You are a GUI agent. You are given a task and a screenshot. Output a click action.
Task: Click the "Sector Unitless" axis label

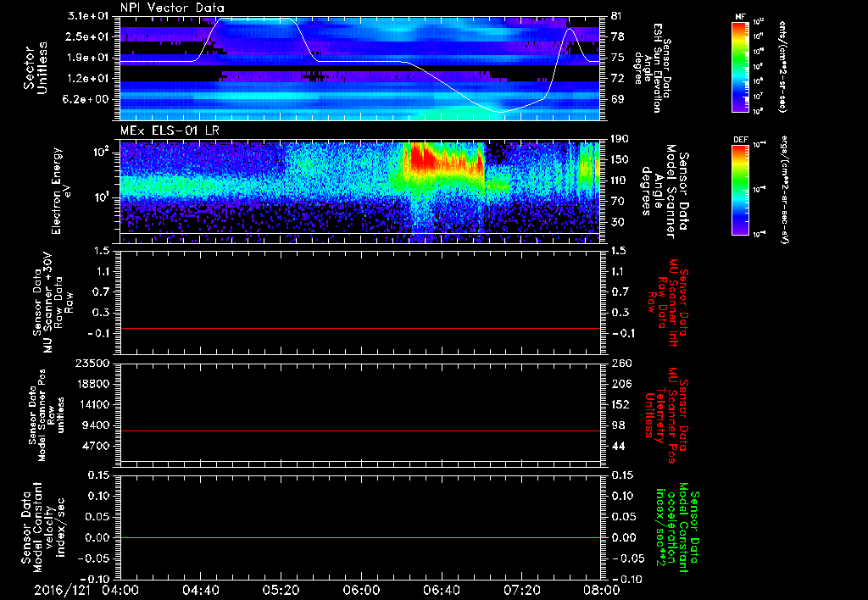click(x=36, y=68)
